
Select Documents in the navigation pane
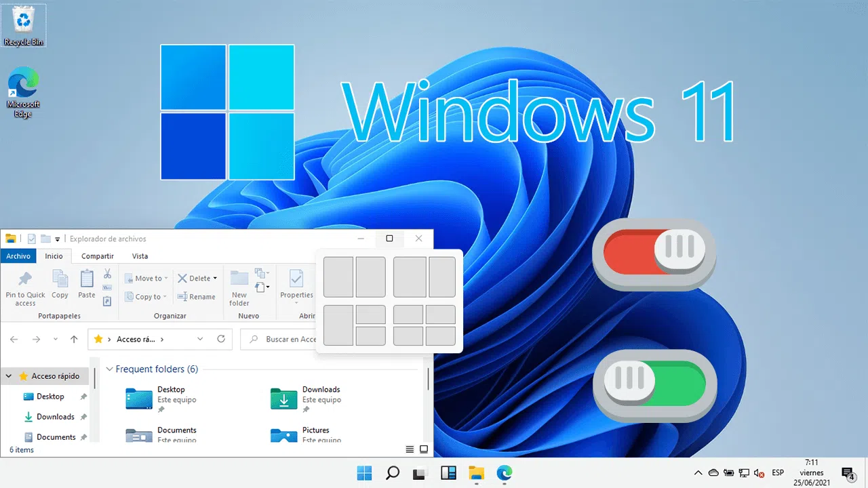coord(56,437)
